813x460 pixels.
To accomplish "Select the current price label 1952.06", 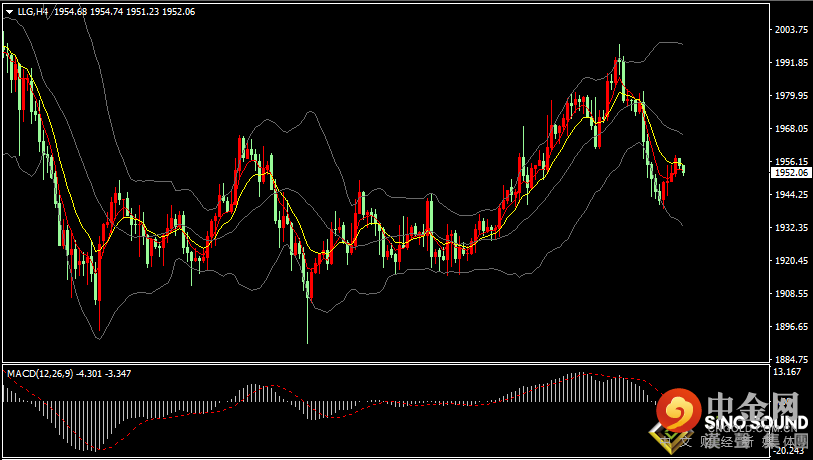I will pos(792,173).
